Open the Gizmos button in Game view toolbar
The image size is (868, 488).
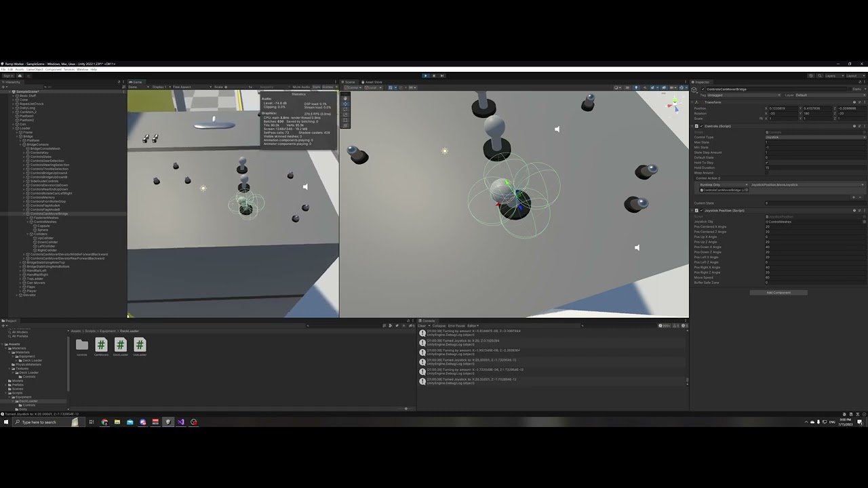click(329, 87)
